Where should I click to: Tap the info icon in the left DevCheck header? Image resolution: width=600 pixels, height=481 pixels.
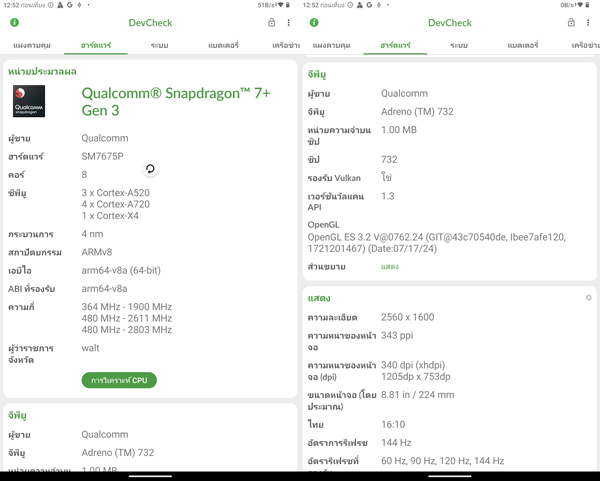pyautogui.click(x=14, y=23)
